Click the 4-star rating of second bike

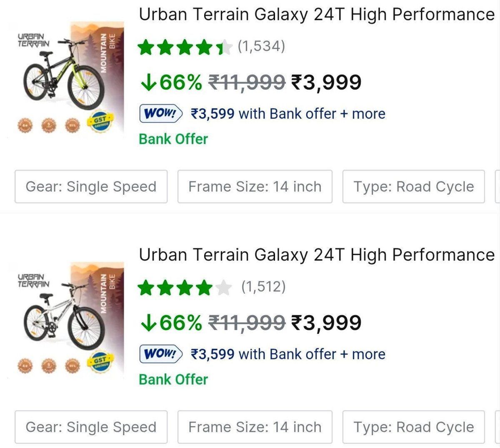click(185, 288)
